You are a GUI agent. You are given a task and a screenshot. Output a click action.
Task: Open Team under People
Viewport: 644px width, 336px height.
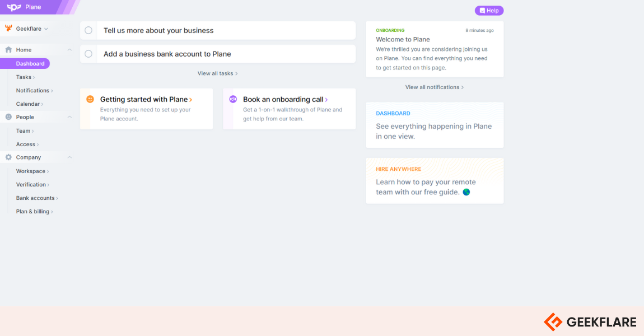click(x=25, y=130)
